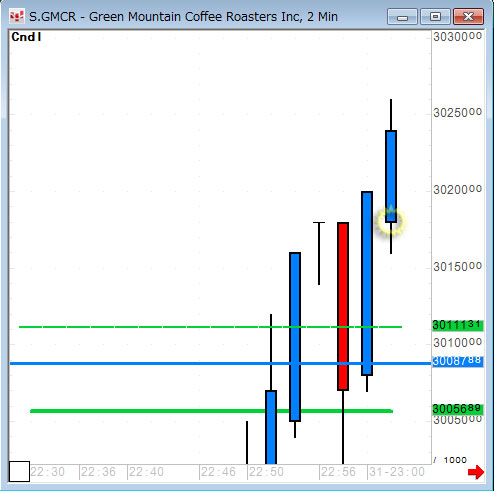Viewport: 494px width, 491px height.
Task: Click the Cndl chart type label
Action: (x=26, y=37)
